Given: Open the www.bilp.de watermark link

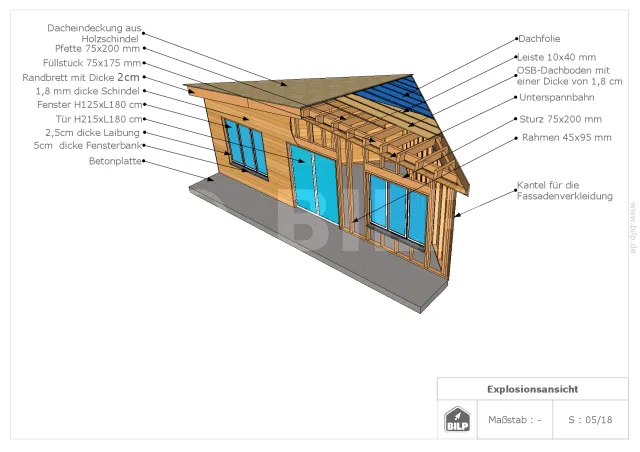Looking at the screenshot, I should point(632,230).
